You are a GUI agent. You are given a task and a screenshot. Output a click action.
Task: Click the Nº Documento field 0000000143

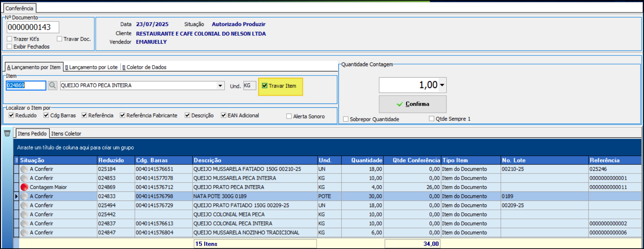point(33,27)
